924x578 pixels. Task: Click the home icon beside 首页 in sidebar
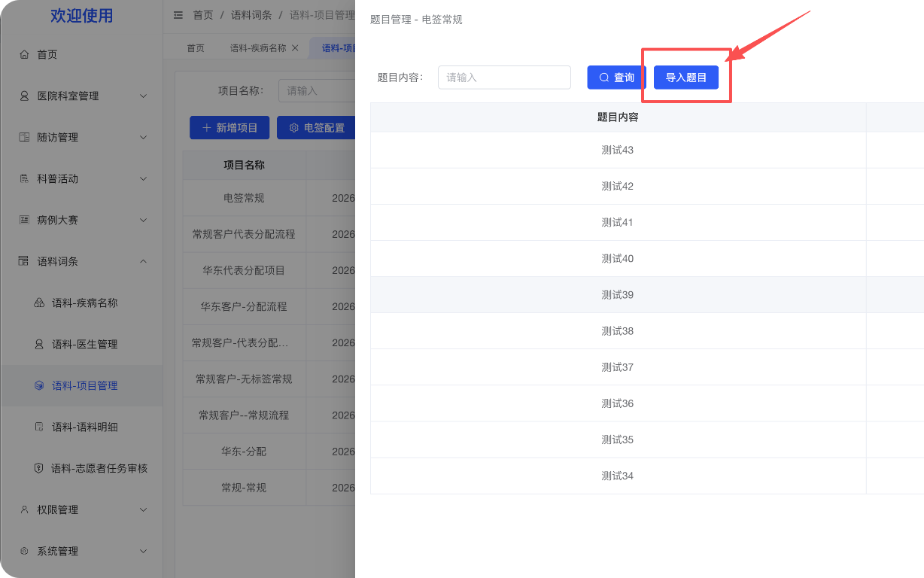[x=24, y=55]
